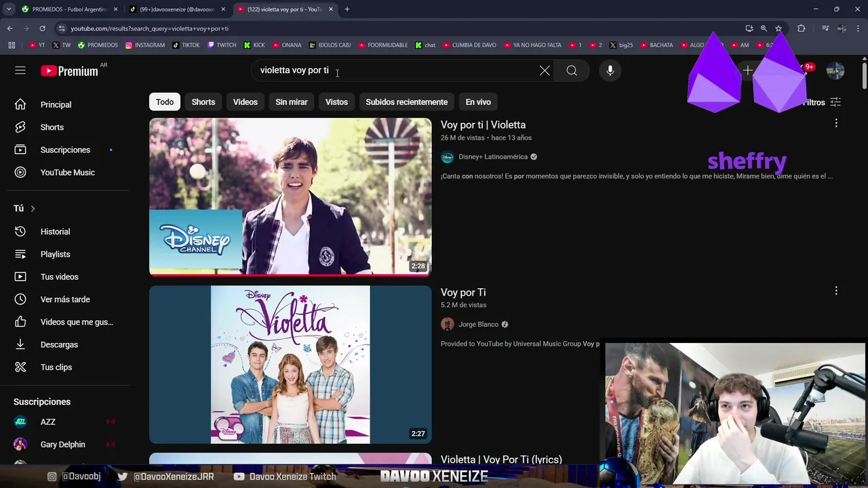868x488 pixels.
Task: Open 'Violetta | Voy Por Ti (lyrics)' result
Action: (501, 460)
